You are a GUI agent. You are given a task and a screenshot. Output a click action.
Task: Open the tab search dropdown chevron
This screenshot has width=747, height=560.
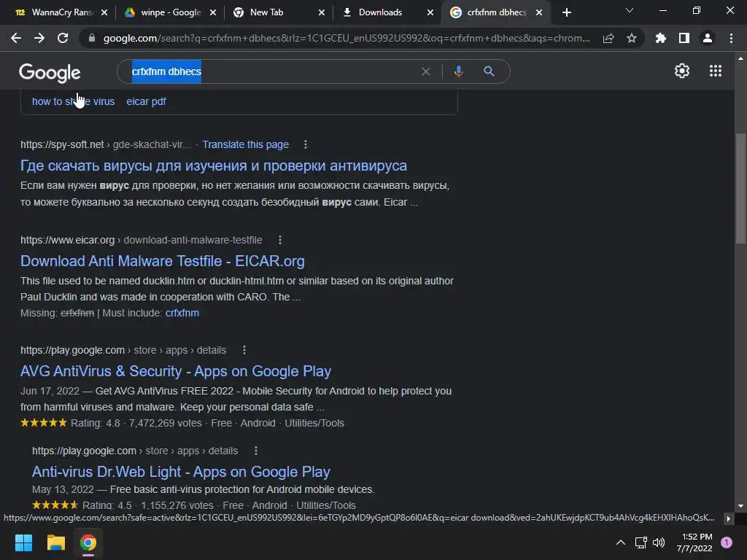[630, 10]
